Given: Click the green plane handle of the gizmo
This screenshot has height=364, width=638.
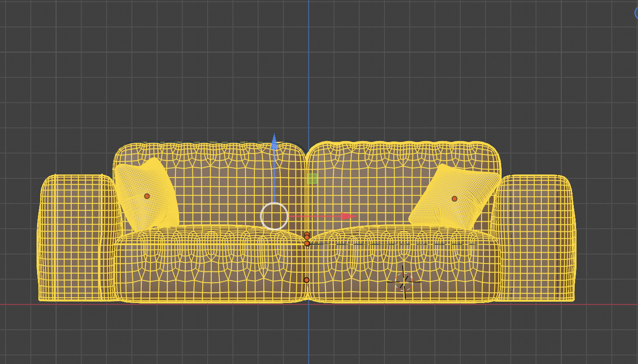Looking at the screenshot, I should (312, 178).
